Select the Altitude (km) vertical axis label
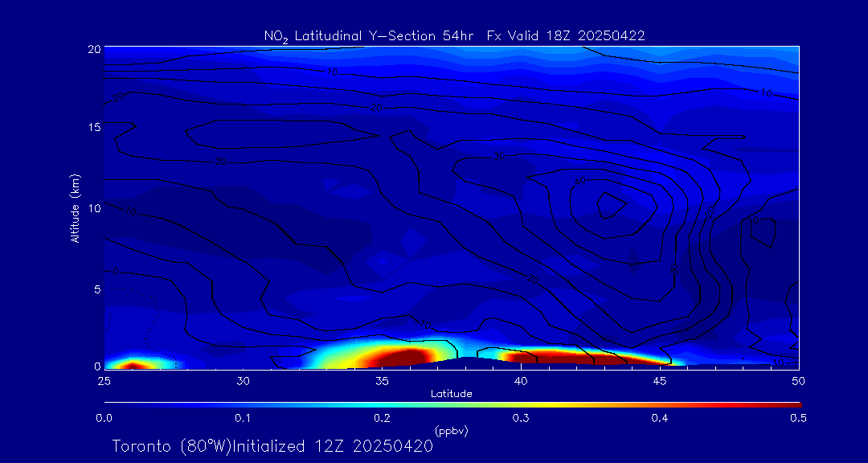Image resolution: width=868 pixels, height=463 pixels. tap(75, 208)
